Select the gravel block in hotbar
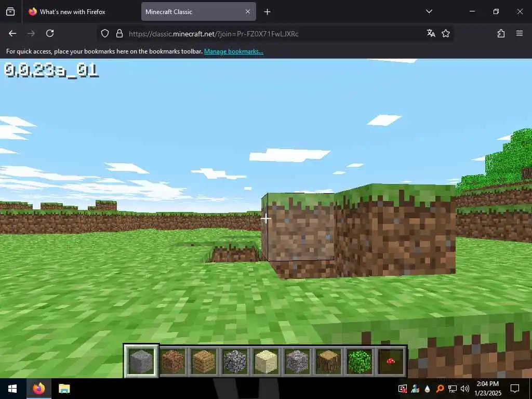Image resolution: width=532 pixels, height=399 pixels. pyautogui.click(x=297, y=362)
